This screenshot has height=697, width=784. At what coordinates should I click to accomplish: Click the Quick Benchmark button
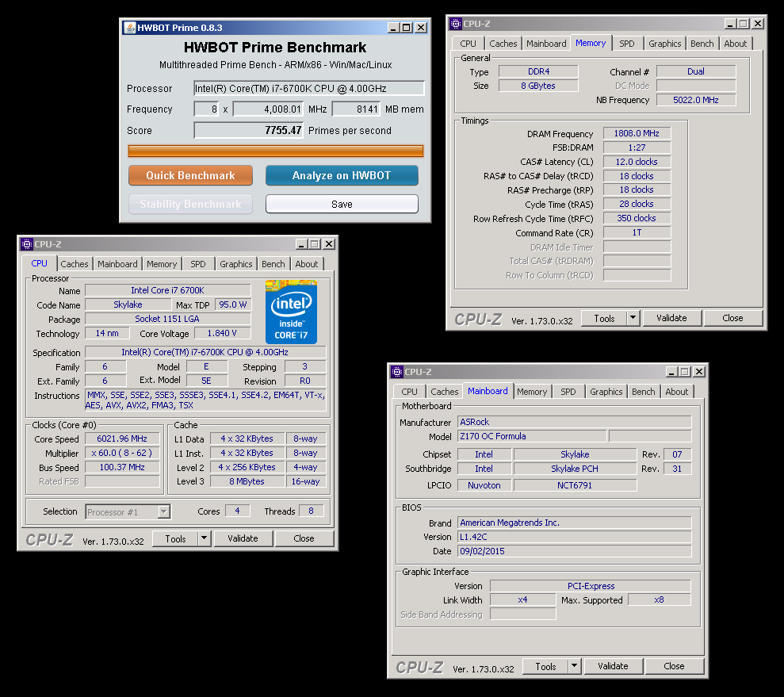point(190,175)
